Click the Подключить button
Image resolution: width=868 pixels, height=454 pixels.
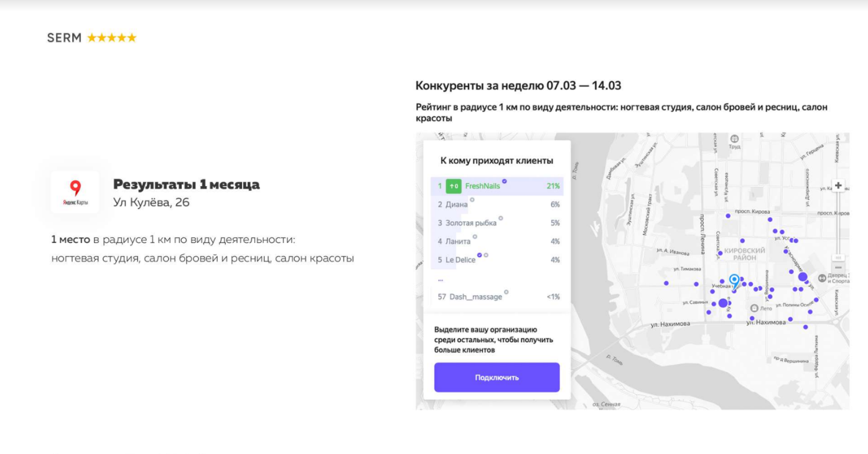(497, 377)
